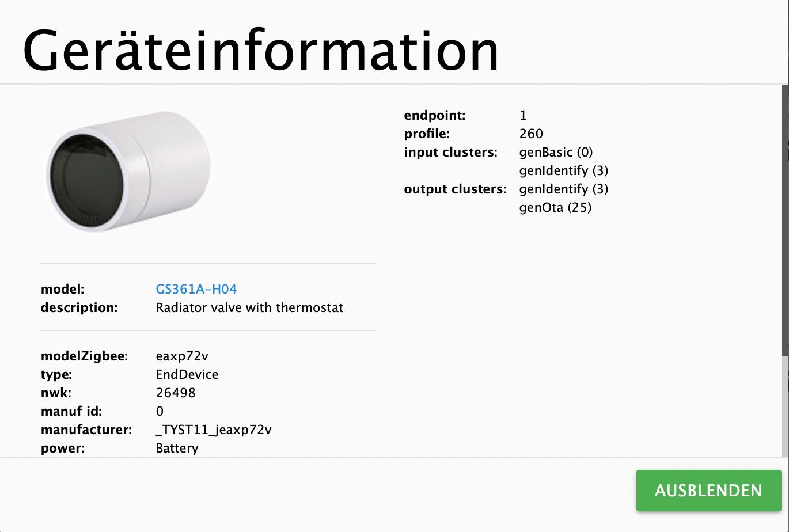
Task: Click the AUSBLENDEN button
Action: point(708,491)
